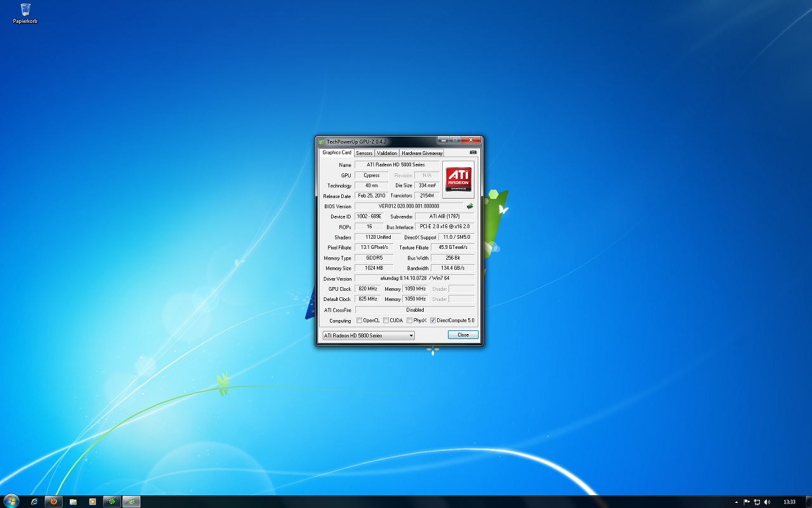The height and width of the screenshot is (508, 812).
Task: Click the Bandwidth 134.4 GB/s field
Action: (x=453, y=269)
